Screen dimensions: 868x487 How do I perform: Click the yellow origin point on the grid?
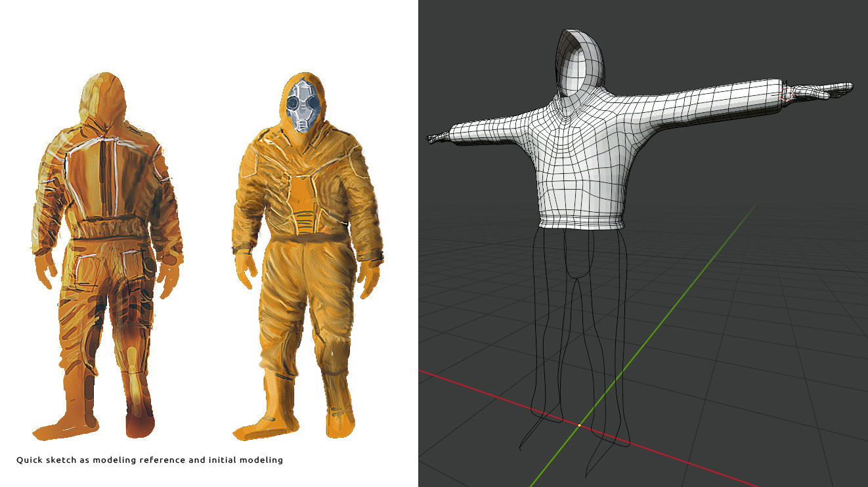[x=579, y=425]
